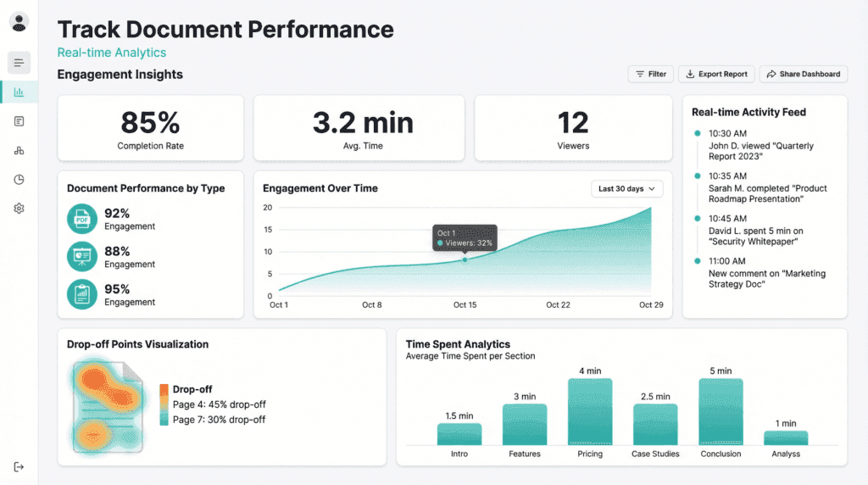Click the logout icon at sidebar bottom
This screenshot has height=485, width=868.
[19, 466]
